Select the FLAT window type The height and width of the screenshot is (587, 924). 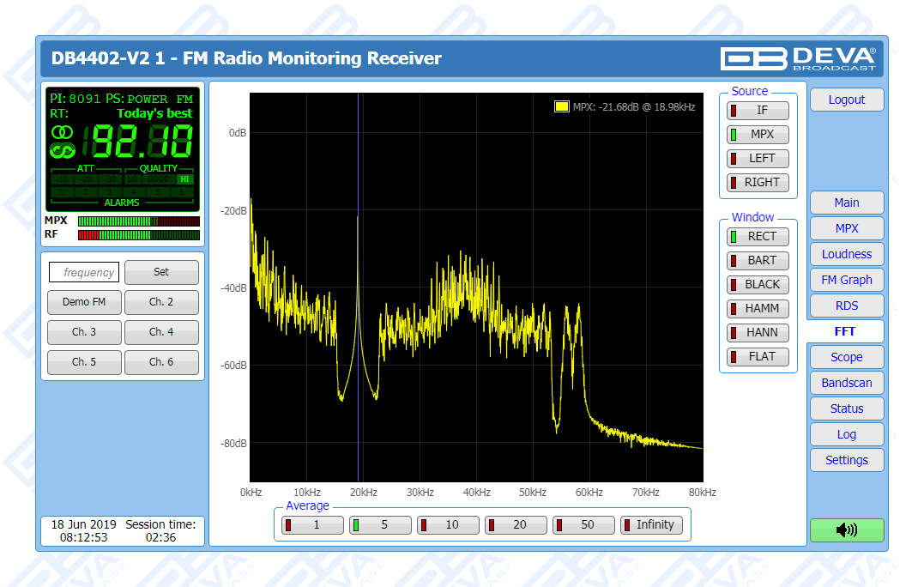[x=758, y=357]
